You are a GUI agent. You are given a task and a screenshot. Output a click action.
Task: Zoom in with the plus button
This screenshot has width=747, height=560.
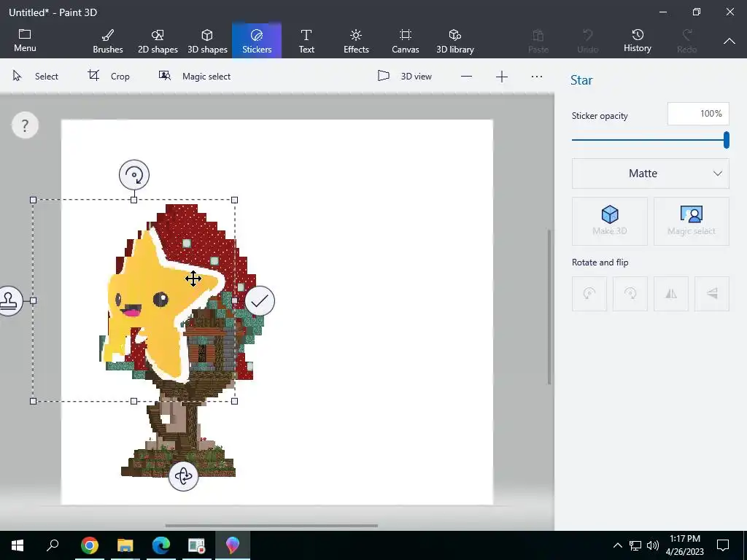502,76
